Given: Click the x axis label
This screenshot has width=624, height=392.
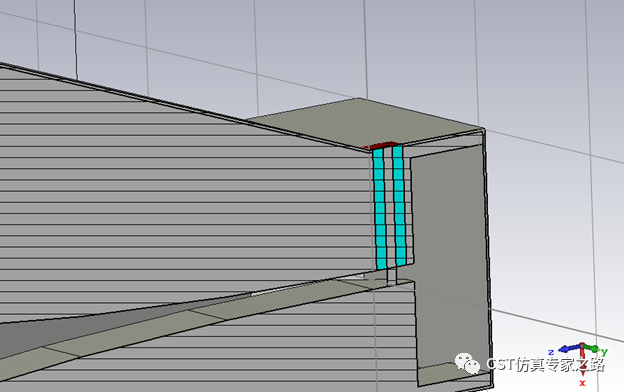Looking at the screenshot, I should pos(583,383).
